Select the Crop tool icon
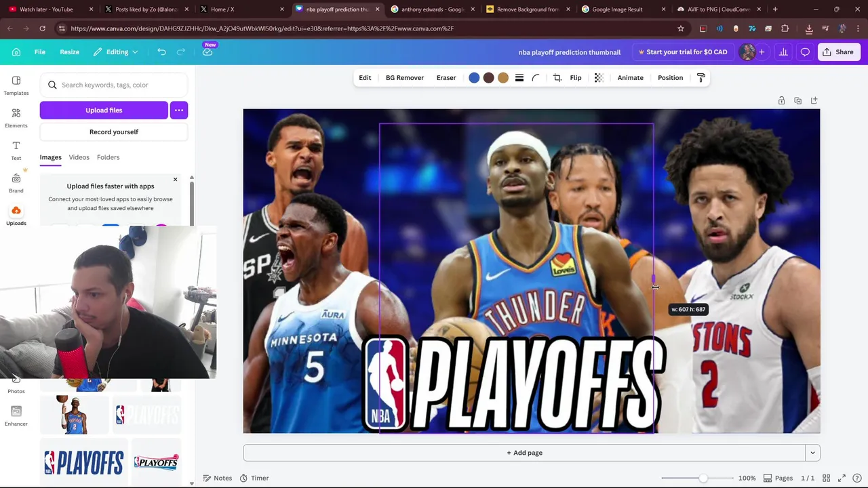Image resolution: width=868 pixels, height=488 pixels. (557, 78)
